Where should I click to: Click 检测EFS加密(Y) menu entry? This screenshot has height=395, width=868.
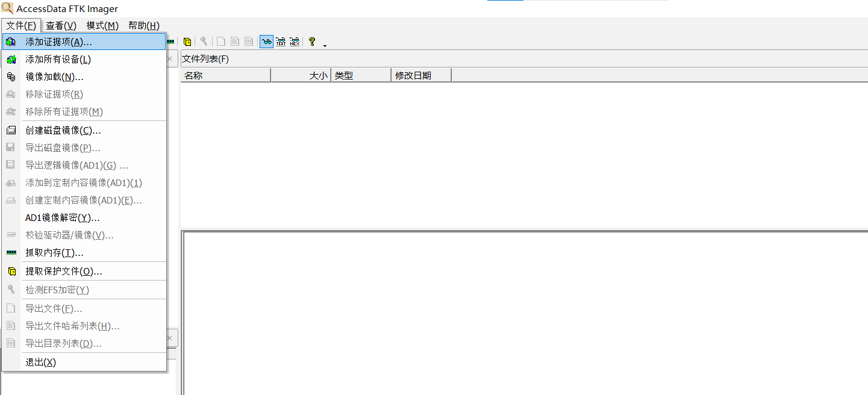(x=84, y=290)
